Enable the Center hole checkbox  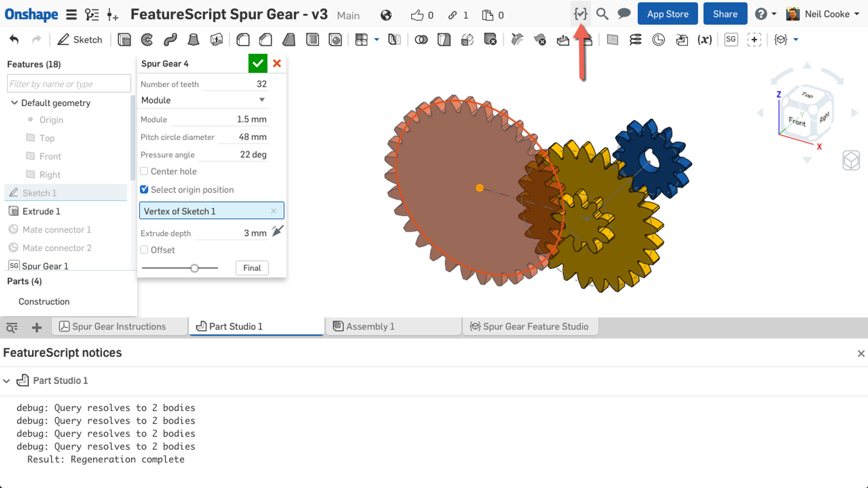click(144, 171)
